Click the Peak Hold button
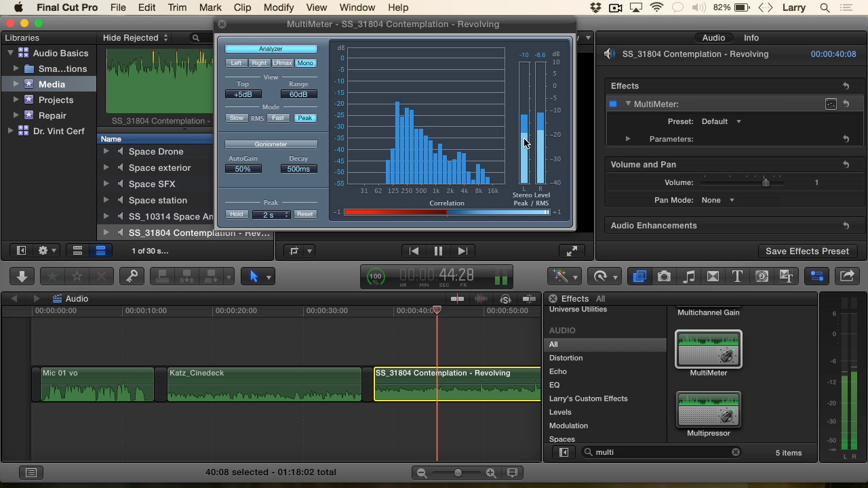This screenshot has width=868, height=488. click(236, 214)
